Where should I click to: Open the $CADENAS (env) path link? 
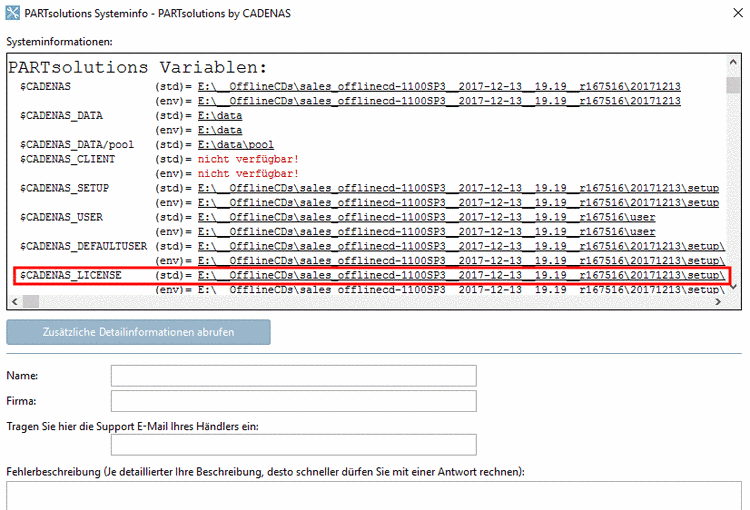(439, 101)
